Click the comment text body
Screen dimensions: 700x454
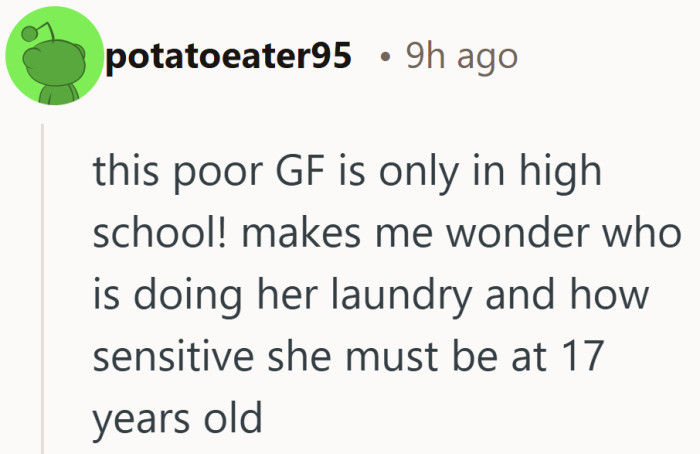[380, 295]
